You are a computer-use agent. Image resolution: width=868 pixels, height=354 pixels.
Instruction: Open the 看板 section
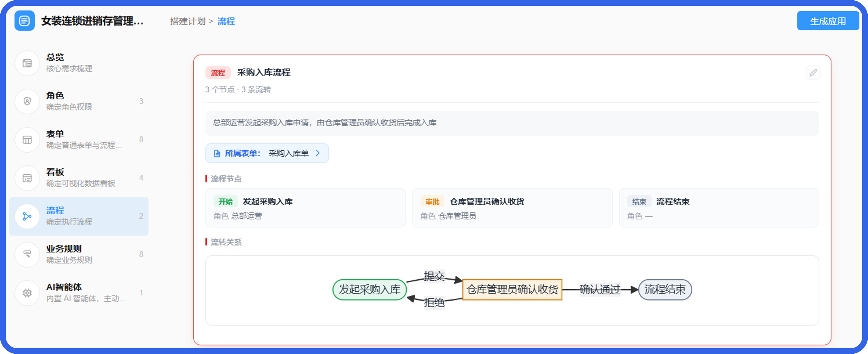click(x=79, y=178)
